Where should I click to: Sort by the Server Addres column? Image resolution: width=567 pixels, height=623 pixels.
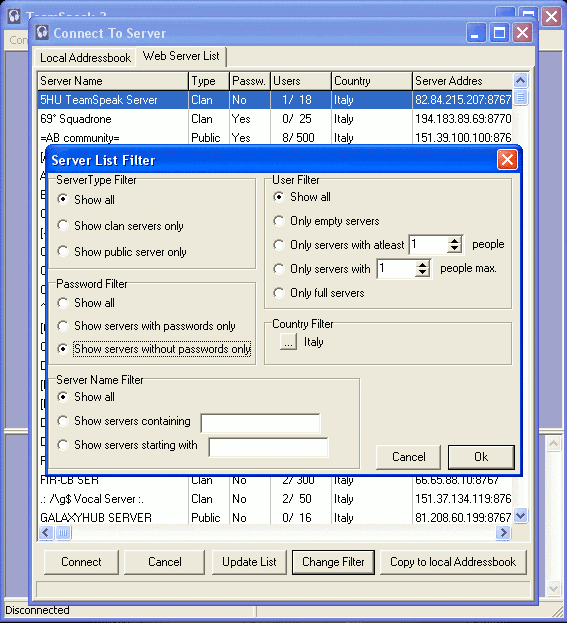[x=463, y=81]
